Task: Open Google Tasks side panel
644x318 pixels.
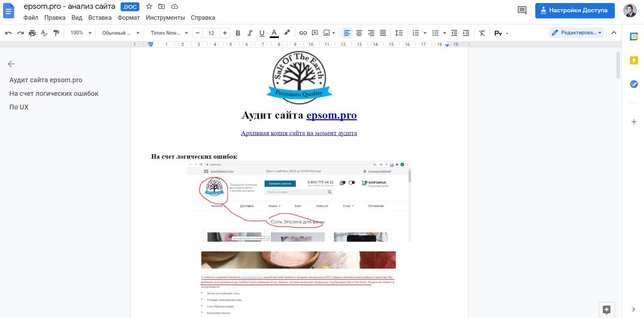Action: pyautogui.click(x=634, y=84)
